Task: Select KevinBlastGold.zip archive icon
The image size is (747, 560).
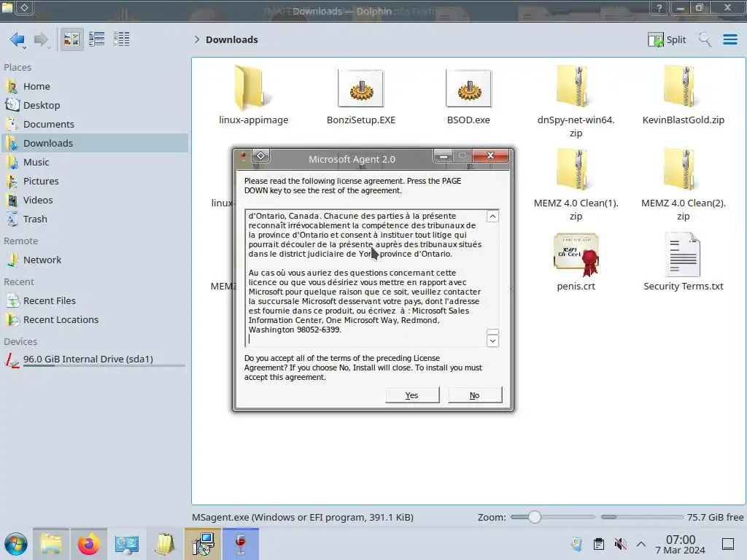Action: pyautogui.click(x=683, y=87)
